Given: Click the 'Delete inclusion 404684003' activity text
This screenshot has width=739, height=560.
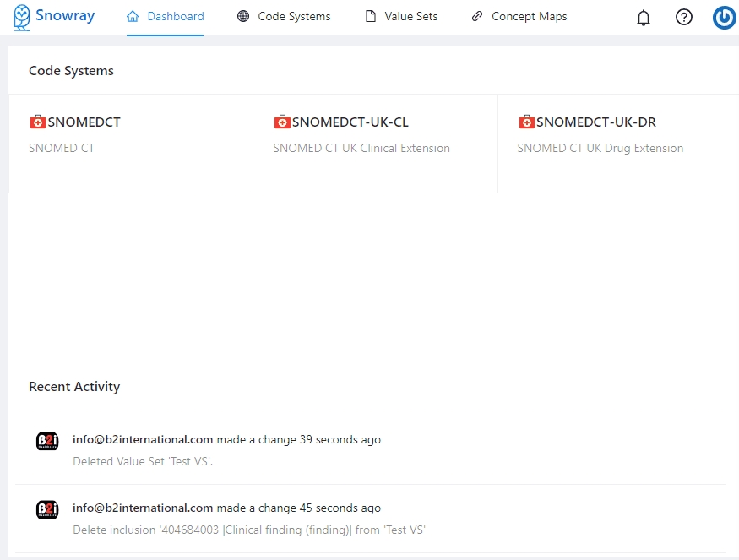Looking at the screenshot, I should coord(248,530).
